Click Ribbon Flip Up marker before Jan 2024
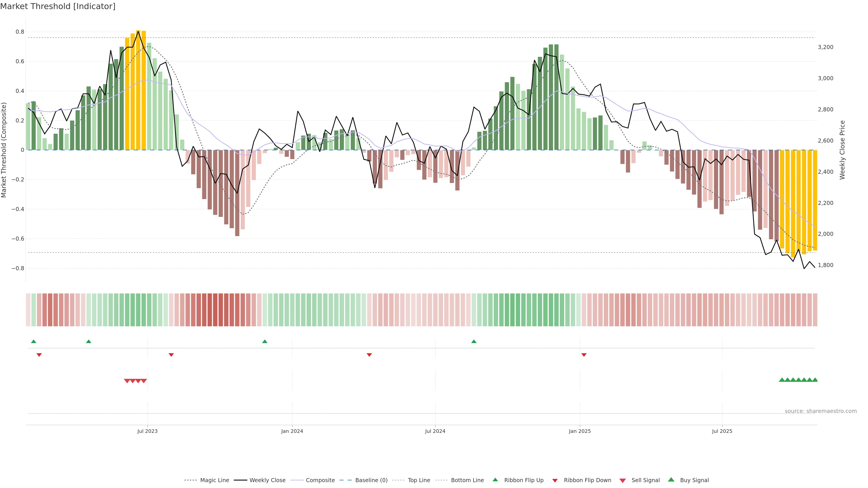The height and width of the screenshot is (488, 868). [x=264, y=342]
